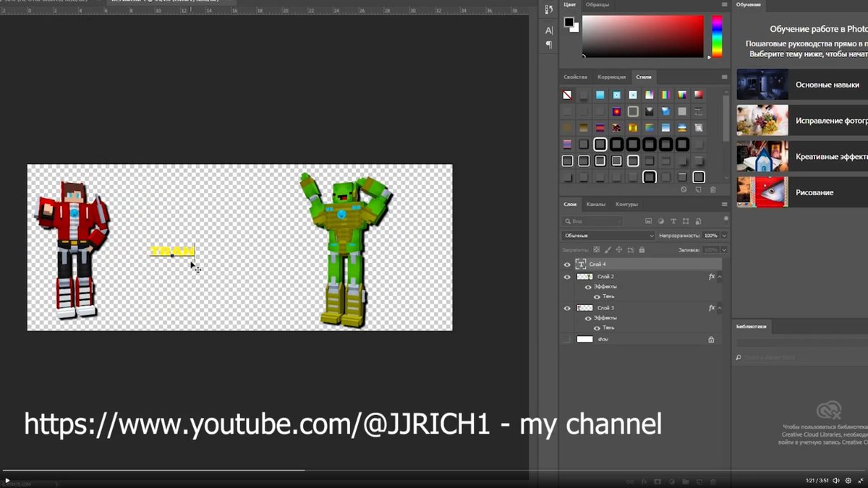Click fx icon on Слой 2
This screenshot has height=488, width=868.
tap(711, 277)
